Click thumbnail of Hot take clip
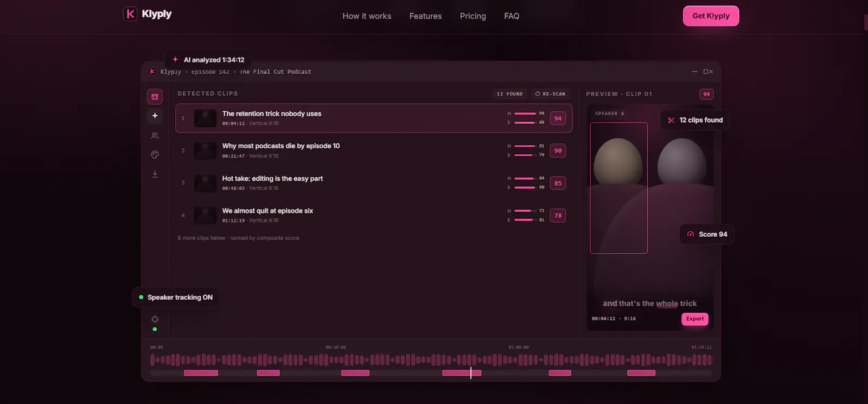 205,183
